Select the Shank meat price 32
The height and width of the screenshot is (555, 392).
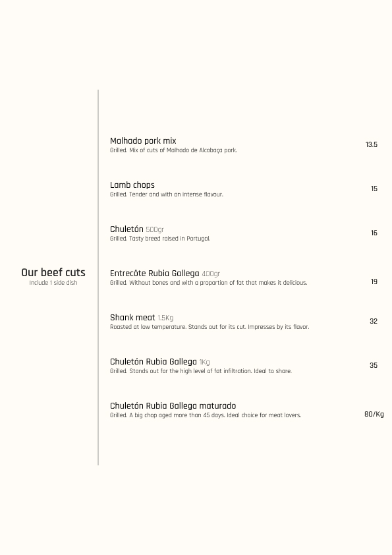click(374, 321)
